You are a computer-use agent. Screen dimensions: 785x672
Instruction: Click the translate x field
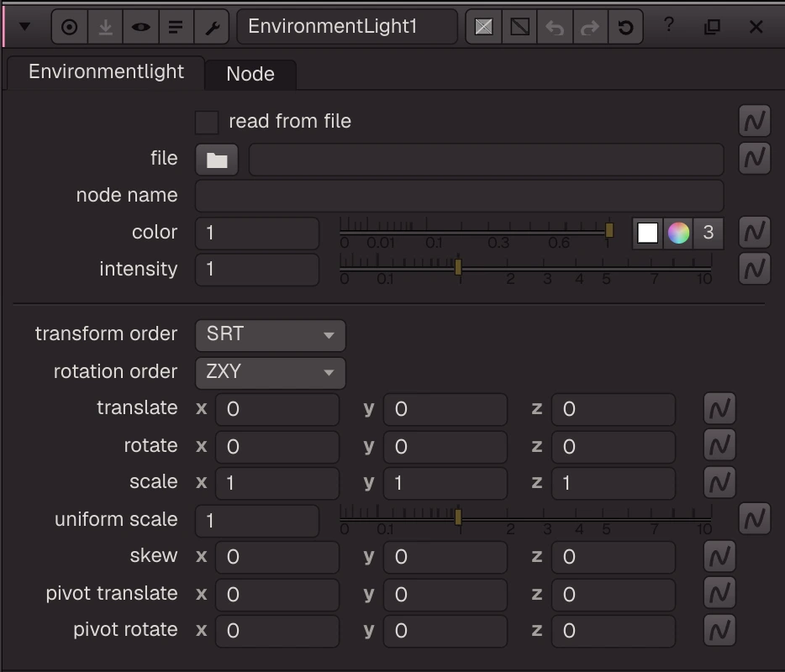click(277, 409)
